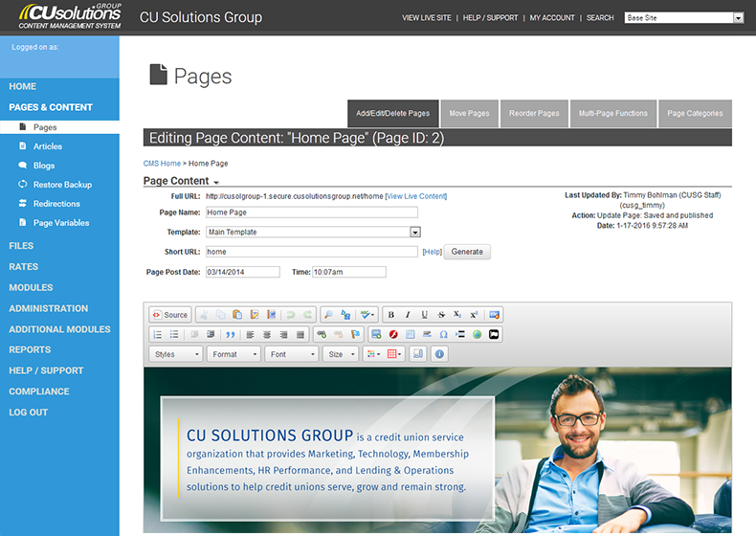Open Articles in the sidebar
Viewport: 756px width, 536px height.
tap(47, 146)
